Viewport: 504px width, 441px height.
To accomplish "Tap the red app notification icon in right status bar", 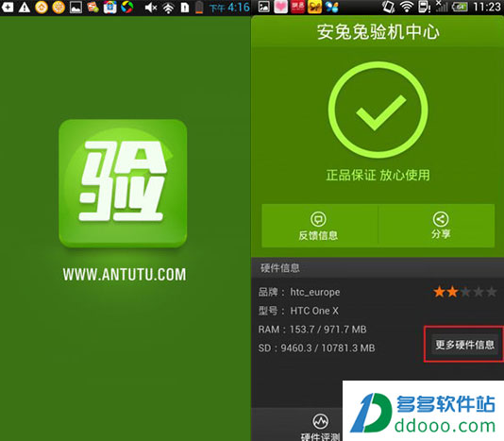I will pyautogui.click(x=297, y=7).
